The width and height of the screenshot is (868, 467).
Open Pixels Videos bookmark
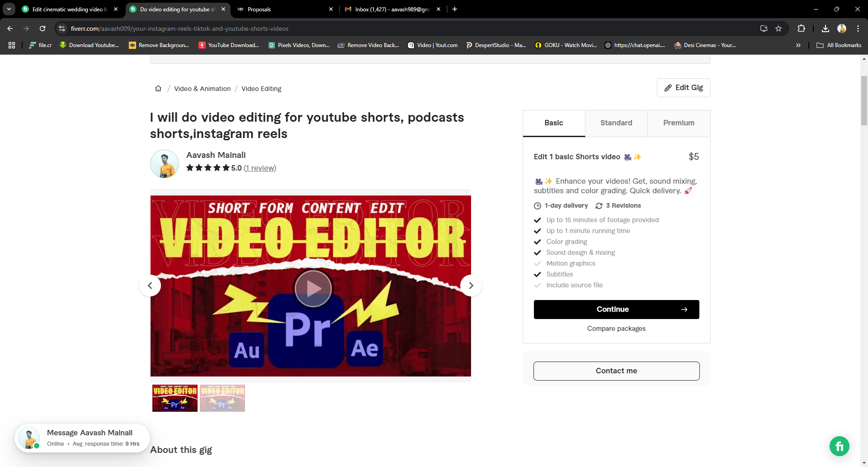pos(299,45)
